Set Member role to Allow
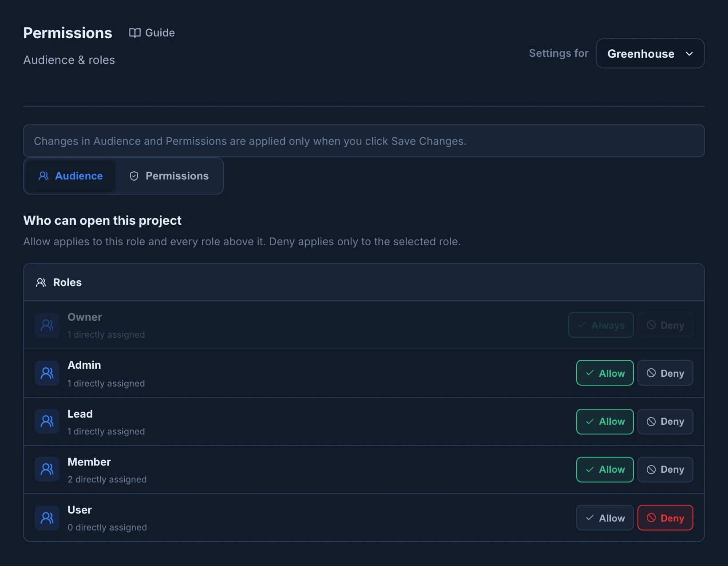 (605, 470)
